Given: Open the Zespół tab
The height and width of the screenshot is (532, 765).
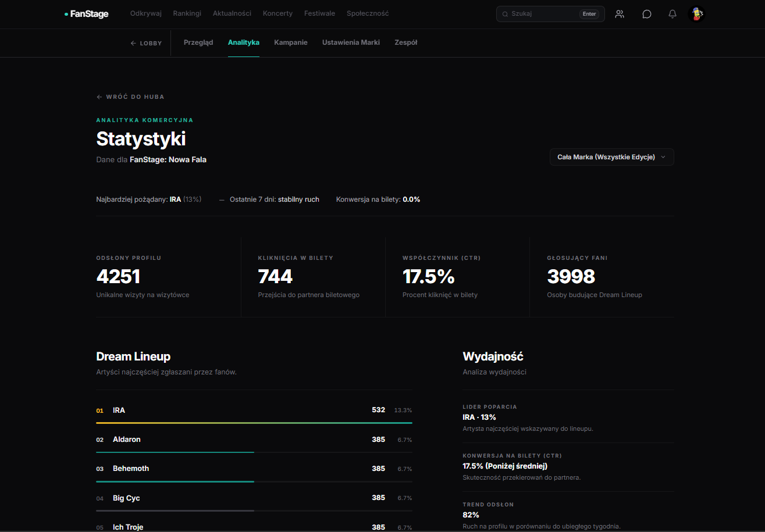Looking at the screenshot, I should click(405, 42).
